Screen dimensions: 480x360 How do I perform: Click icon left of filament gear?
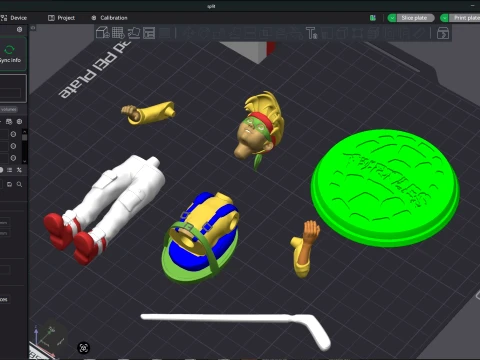point(9,122)
